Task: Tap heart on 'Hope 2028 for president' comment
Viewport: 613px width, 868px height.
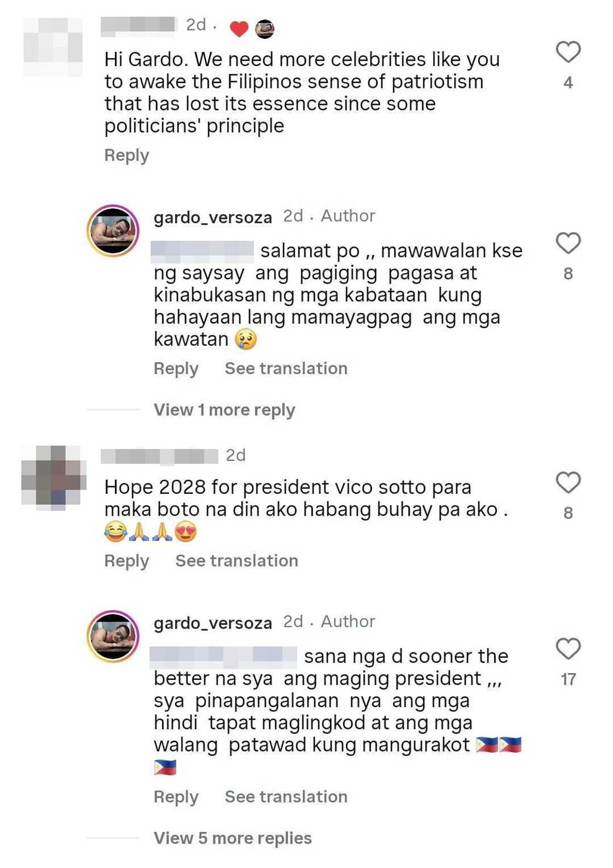Action: tap(568, 482)
